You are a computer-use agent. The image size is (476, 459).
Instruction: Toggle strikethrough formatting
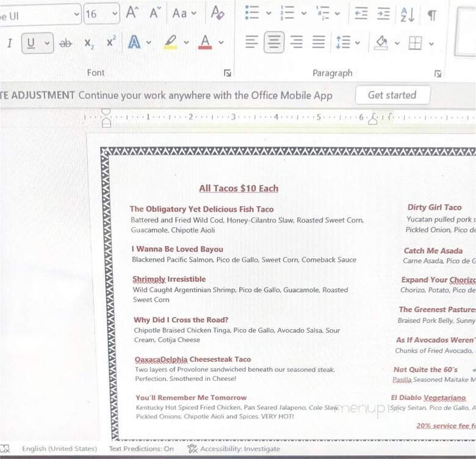click(x=65, y=43)
